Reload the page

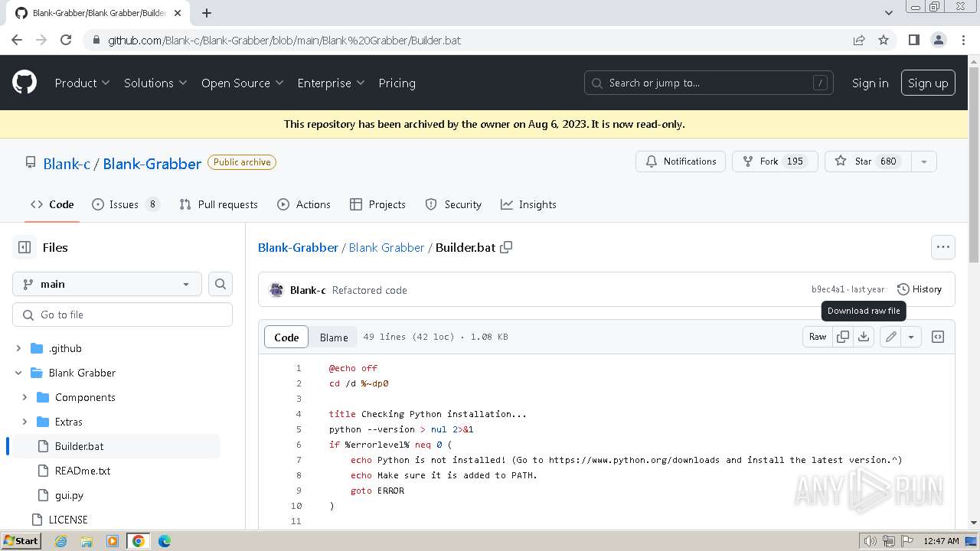pyautogui.click(x=66, y=40)
